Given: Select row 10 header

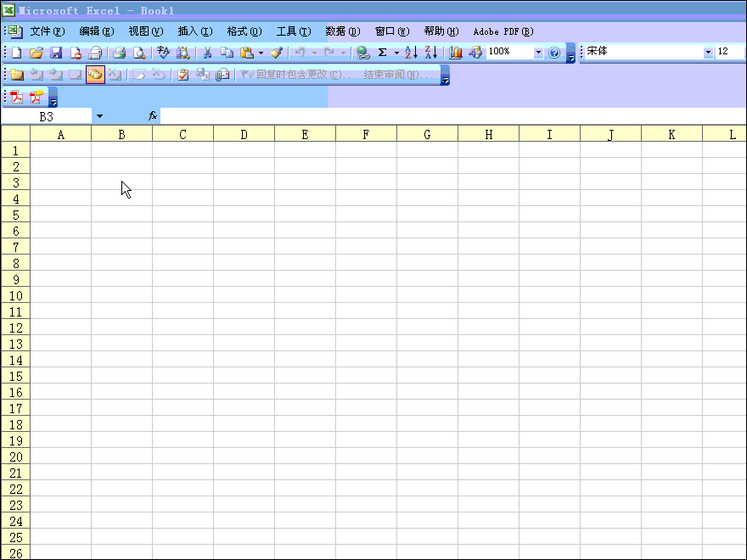Looking at the screenshot, I should pyautogui.click(x=15, y=295).
